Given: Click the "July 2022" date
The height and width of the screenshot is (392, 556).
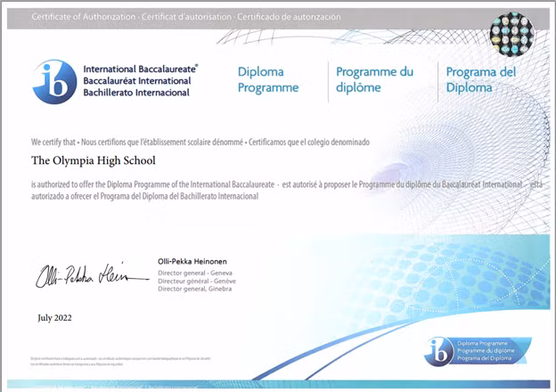Looking at the screenshot, I should pyautogui.click(x=54, y=318).
